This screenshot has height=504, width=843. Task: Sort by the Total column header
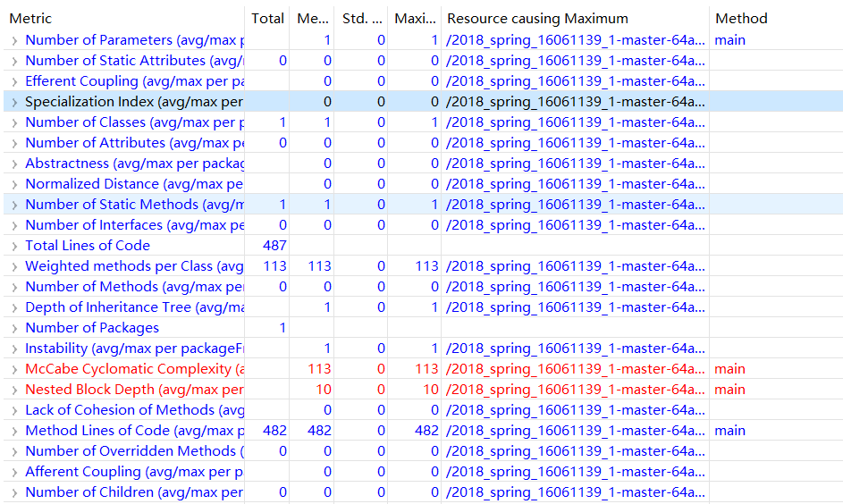pos(267,18)
